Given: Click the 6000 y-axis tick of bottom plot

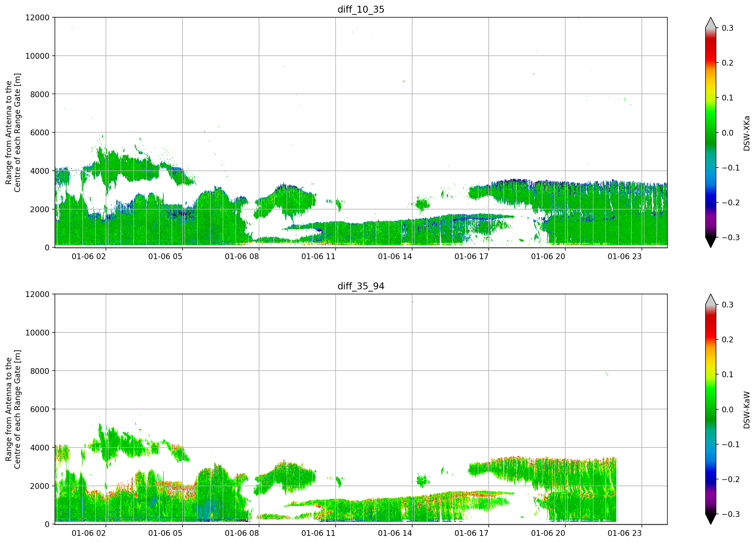Looking at the screenshot, I should [40, 410].
